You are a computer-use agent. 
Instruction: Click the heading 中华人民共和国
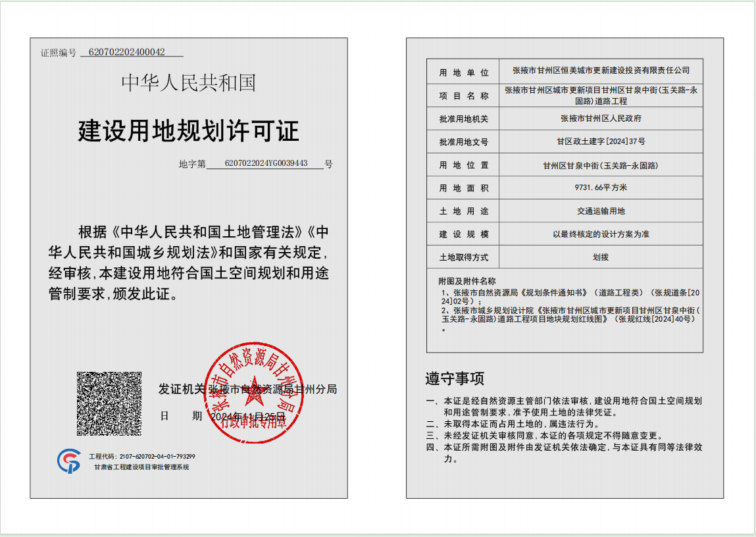click(x=189, y=83)
